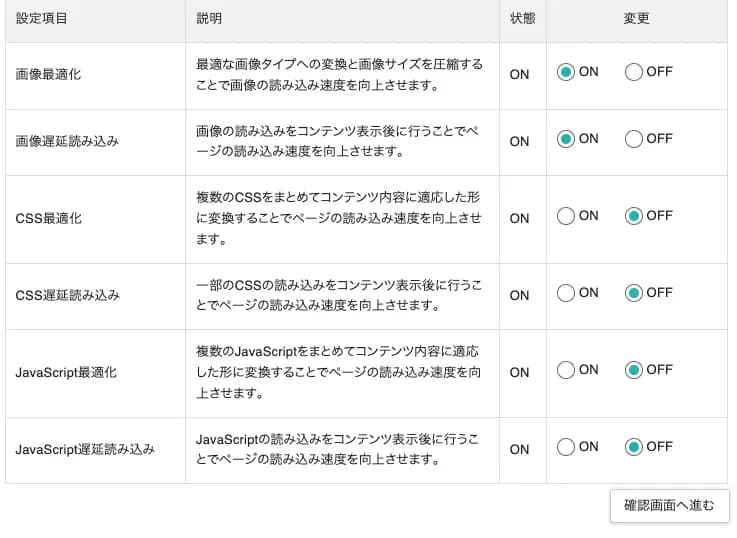
Task: Click the 確認画面へ進む button
Action: [x=669, y=505]
